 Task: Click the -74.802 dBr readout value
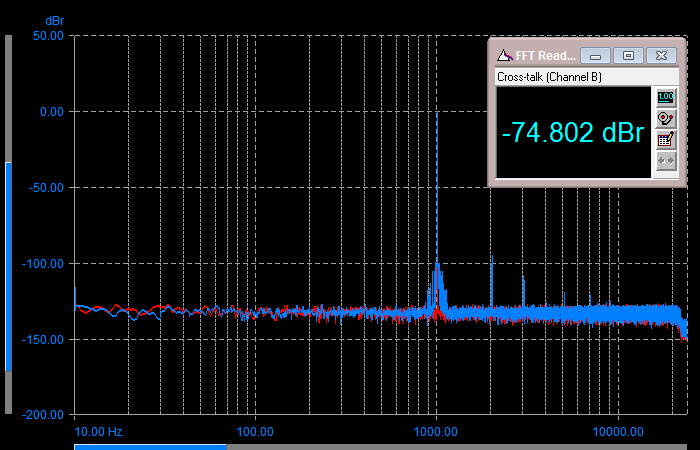pyautogui.click(x=573, y=133)
